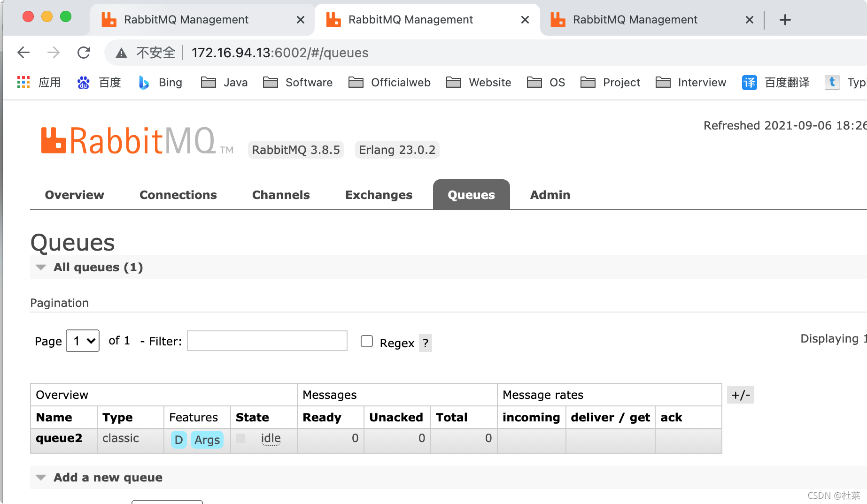Click the +/- columns button
The width and height of the screenshot is (867, 504).
tap(741, 395)
